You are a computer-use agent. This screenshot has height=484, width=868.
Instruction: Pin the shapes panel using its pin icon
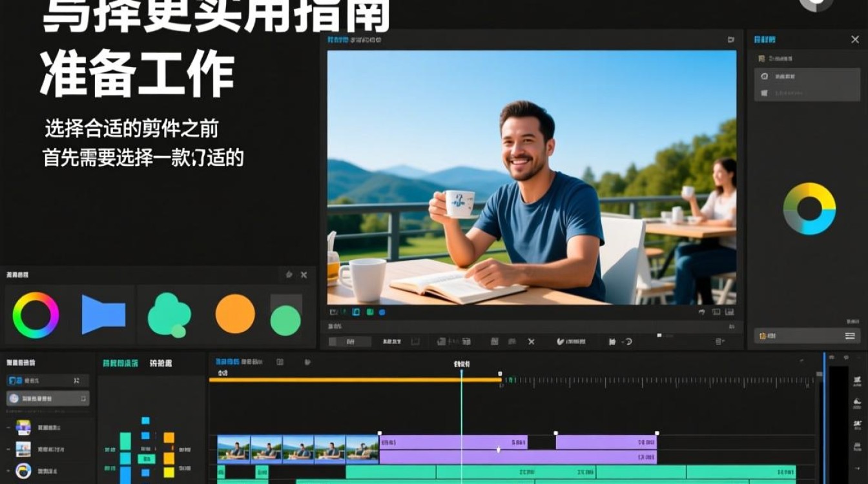pos(289,274)
